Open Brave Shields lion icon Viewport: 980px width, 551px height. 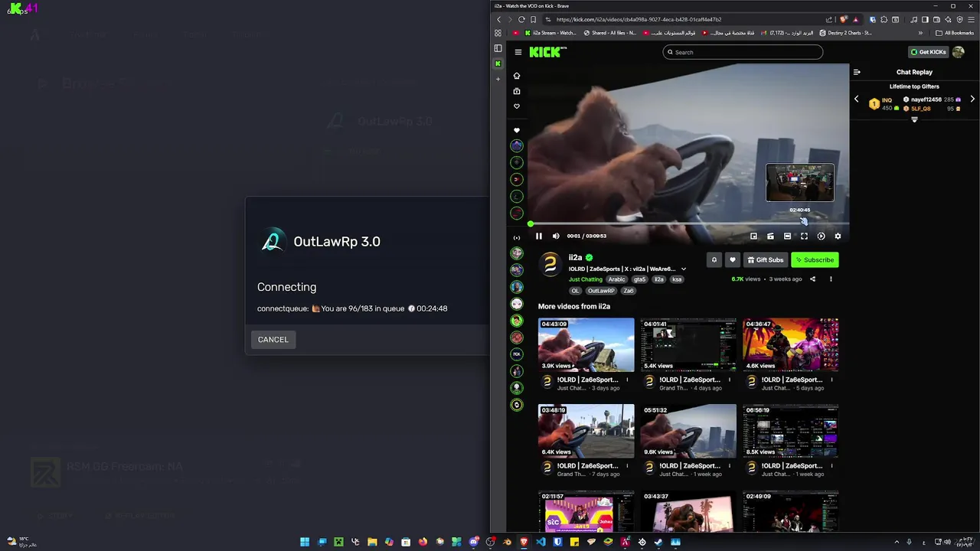click(x=844, y=19)
